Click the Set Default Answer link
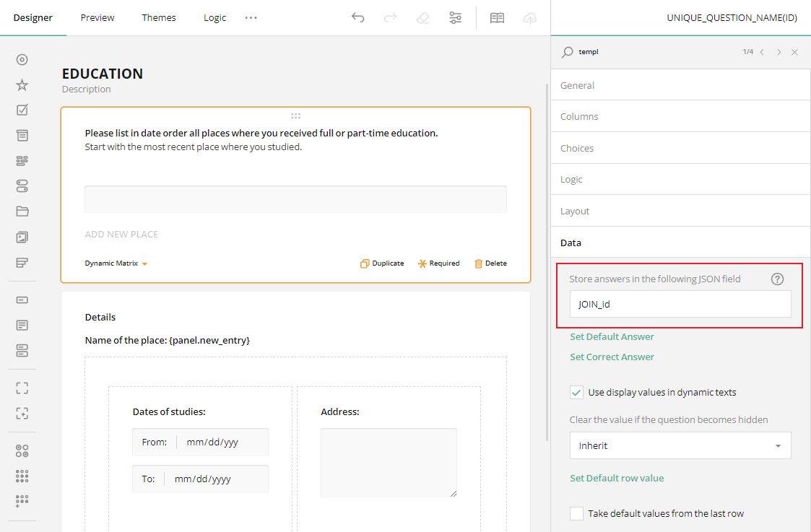The height and width of the screenshot is (532, 811). [x=612, y=337]
